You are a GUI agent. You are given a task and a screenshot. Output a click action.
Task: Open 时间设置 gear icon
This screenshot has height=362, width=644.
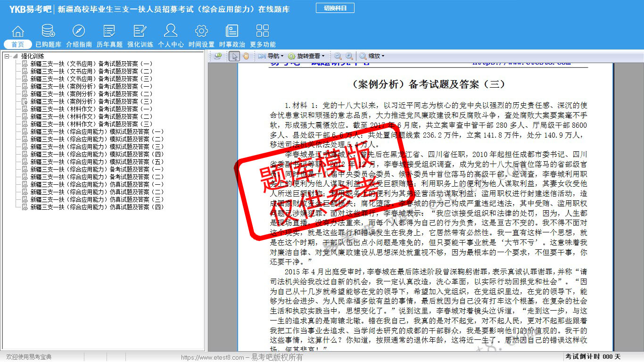[201, 32]
